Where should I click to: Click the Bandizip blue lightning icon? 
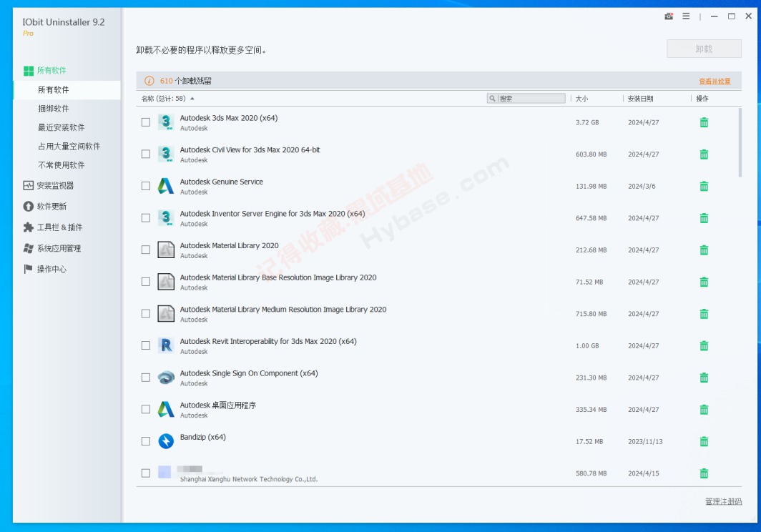[166, 440]
